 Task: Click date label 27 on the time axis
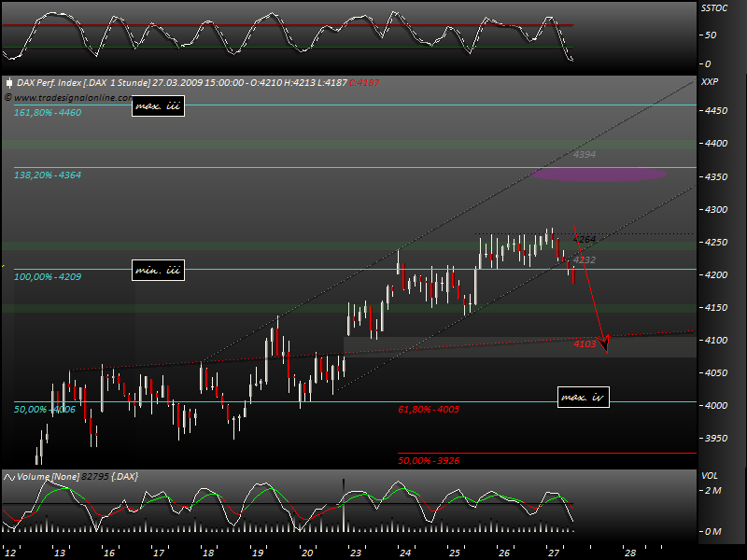554,553
